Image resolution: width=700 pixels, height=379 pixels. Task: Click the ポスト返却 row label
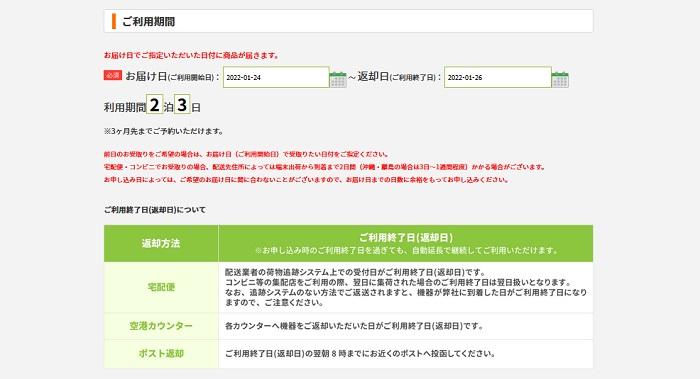161,354
